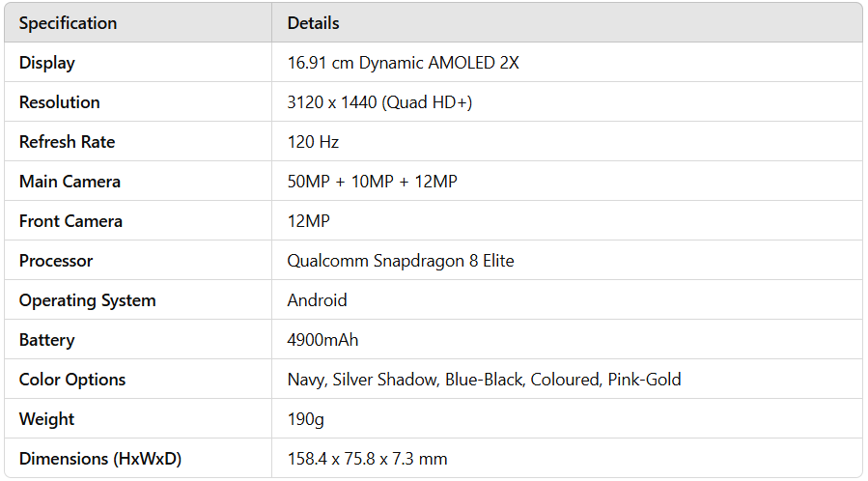Select the Resolution row label
The width and height of the screenshot is (868, 481).
coord(59,102)
